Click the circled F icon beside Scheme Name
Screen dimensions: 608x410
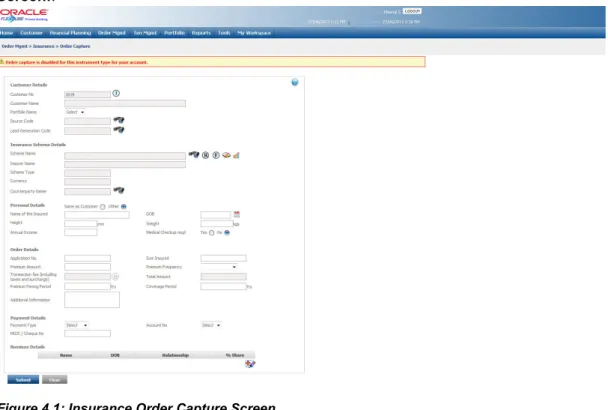click(x=216, y=155)
